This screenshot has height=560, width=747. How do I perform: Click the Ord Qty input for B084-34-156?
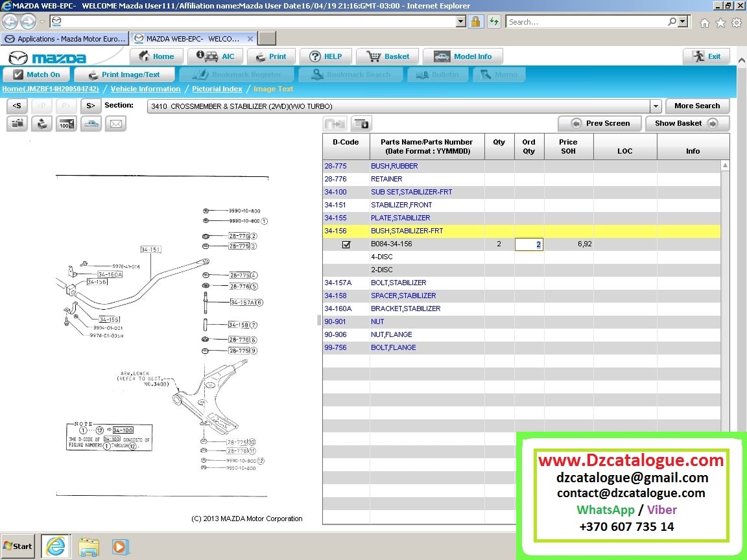[x=529, y=244]
